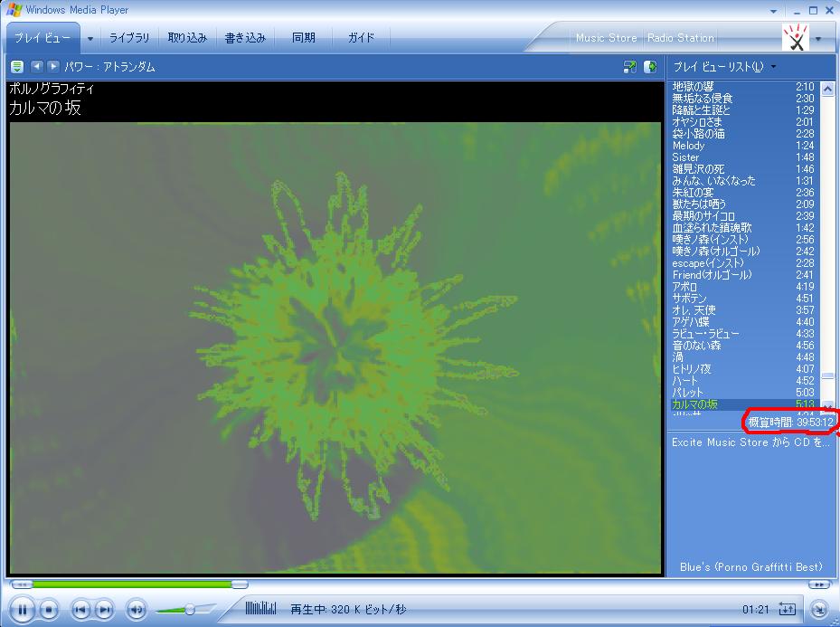Pause playback with the pause button
This screenshot has height=627, width=840.
pyautogui.click(x=23, y=609)
